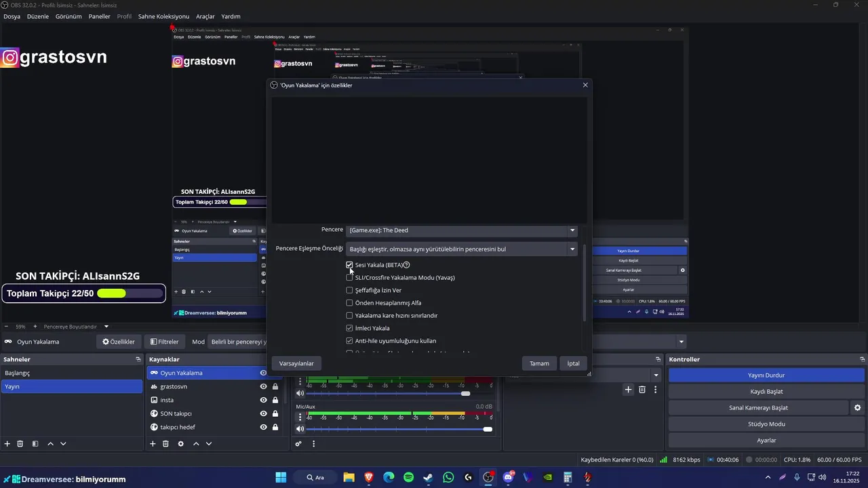Lock toggle for insta source
Screen dimensions: 868x488
coord(275,400)
